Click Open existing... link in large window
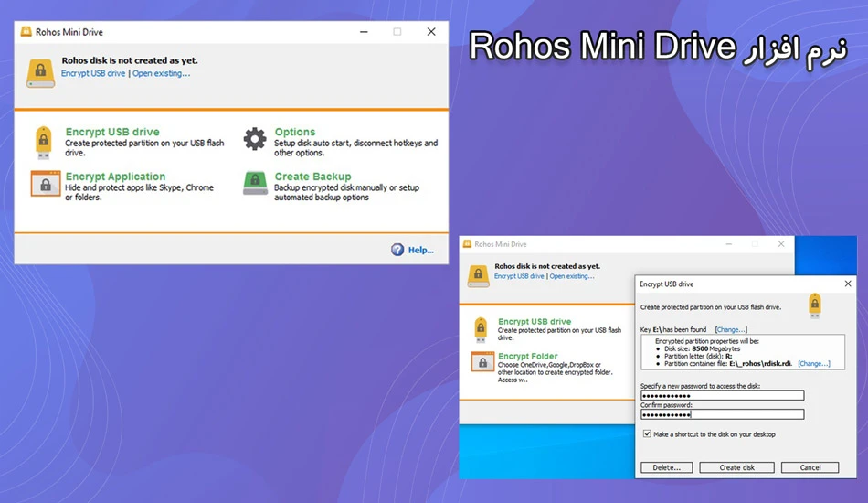The image size is (868, 503). (161, 73)
